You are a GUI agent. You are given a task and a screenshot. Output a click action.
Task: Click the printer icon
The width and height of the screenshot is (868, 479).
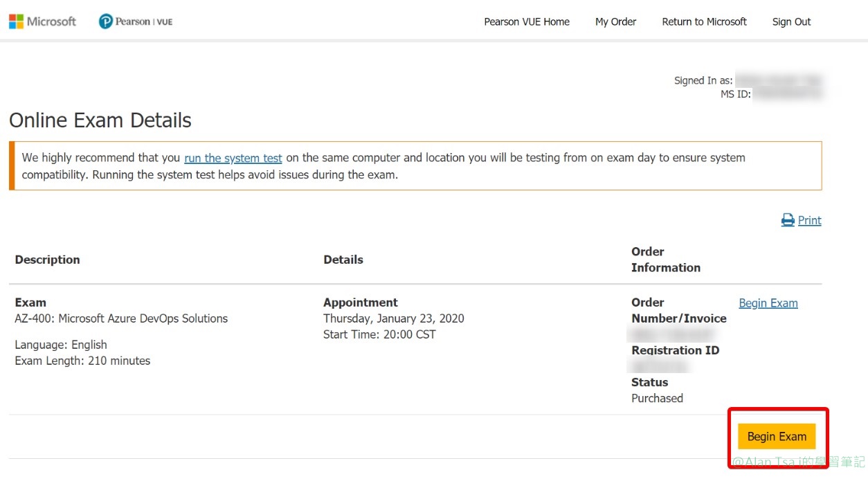click(x=788, y=220)
